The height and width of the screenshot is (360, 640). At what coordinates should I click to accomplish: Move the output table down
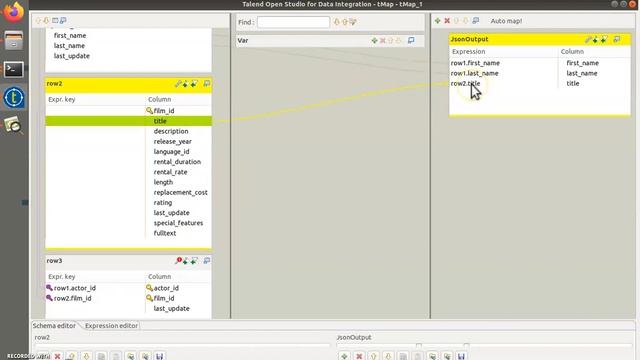tap(465, 20)
